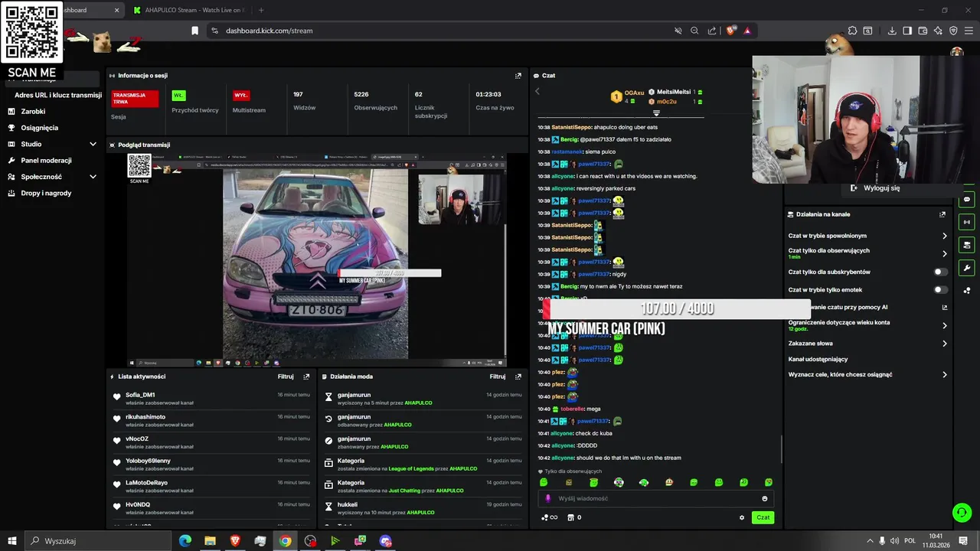This screenshot has width=980, height=551.
Task: Click zoom-out magnifier icon in address bar
Action: 694,31
